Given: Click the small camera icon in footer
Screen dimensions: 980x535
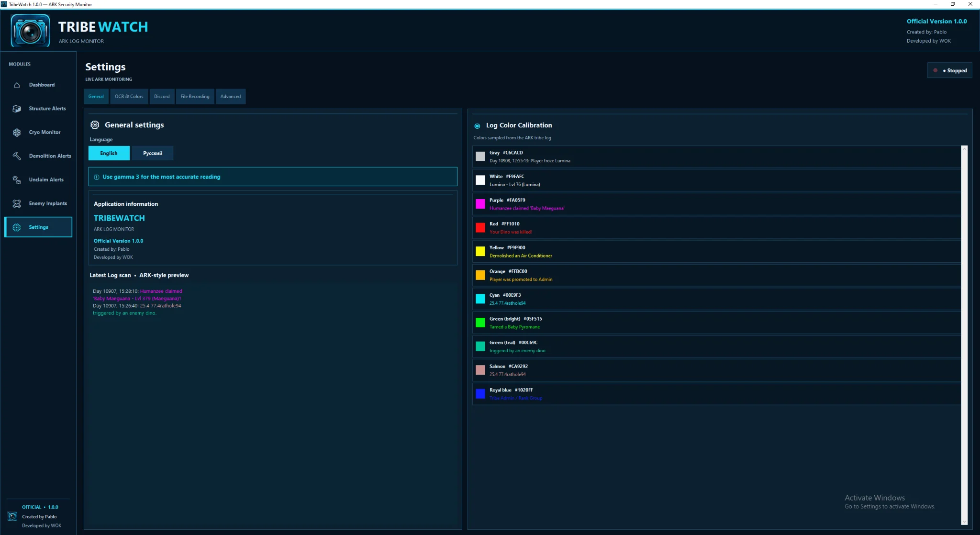Looking at the screenshot, I should [12, 516].
